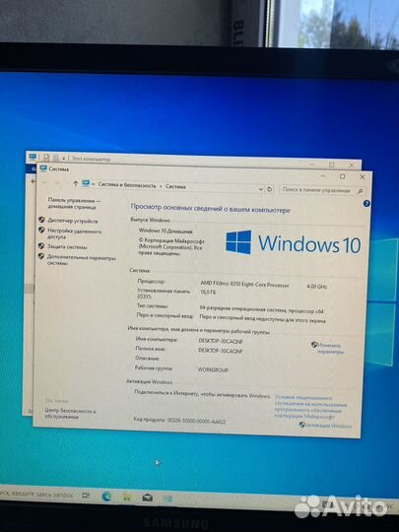Maximize the Этот компьютер window behind
The width and height of the screenshot is (399, 532).
coord(331,165)
